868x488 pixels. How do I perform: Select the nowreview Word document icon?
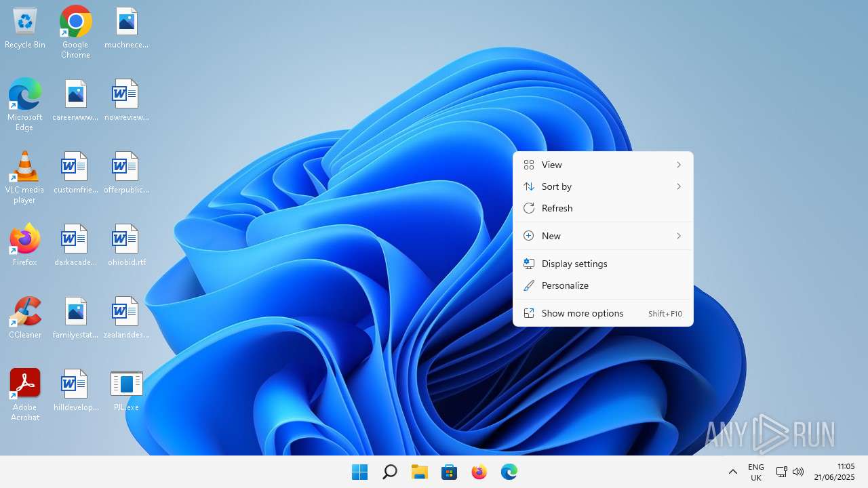click(126, 101)
